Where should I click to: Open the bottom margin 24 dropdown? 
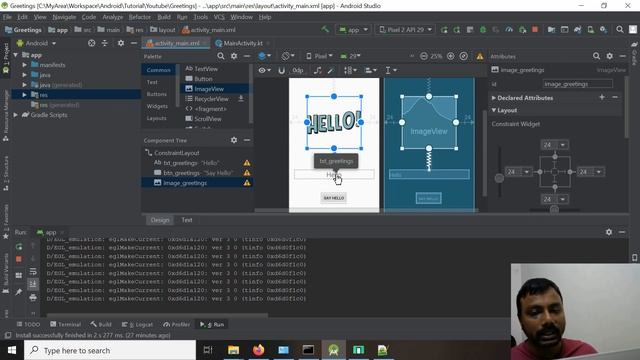click(563, 199)
